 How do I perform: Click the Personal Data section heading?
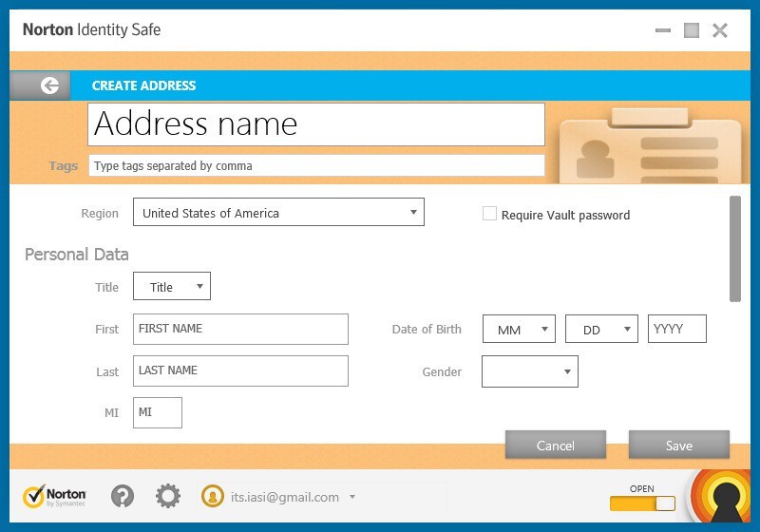click(77, 255)
